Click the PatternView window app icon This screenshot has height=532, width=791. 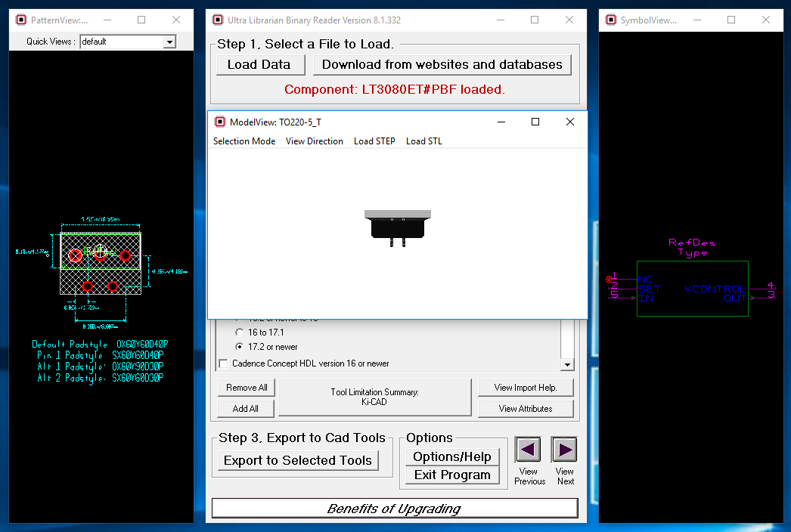click(21, 20)
